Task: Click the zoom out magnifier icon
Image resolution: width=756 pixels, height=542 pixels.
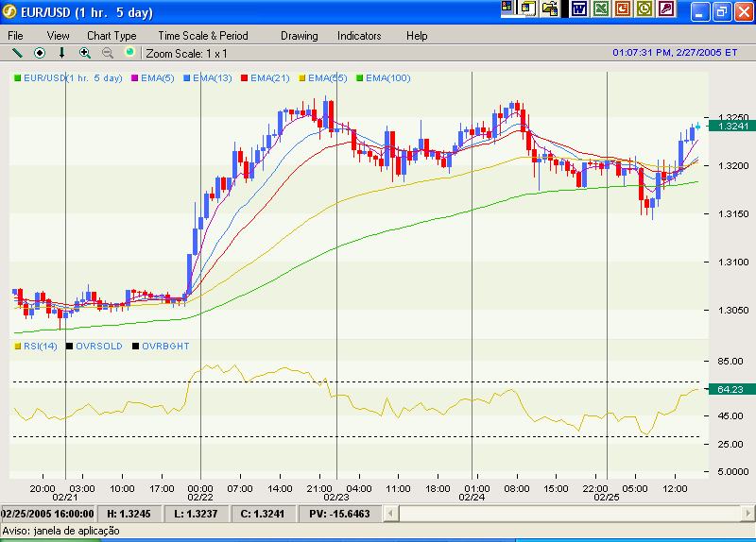Action: coord(108,53)
